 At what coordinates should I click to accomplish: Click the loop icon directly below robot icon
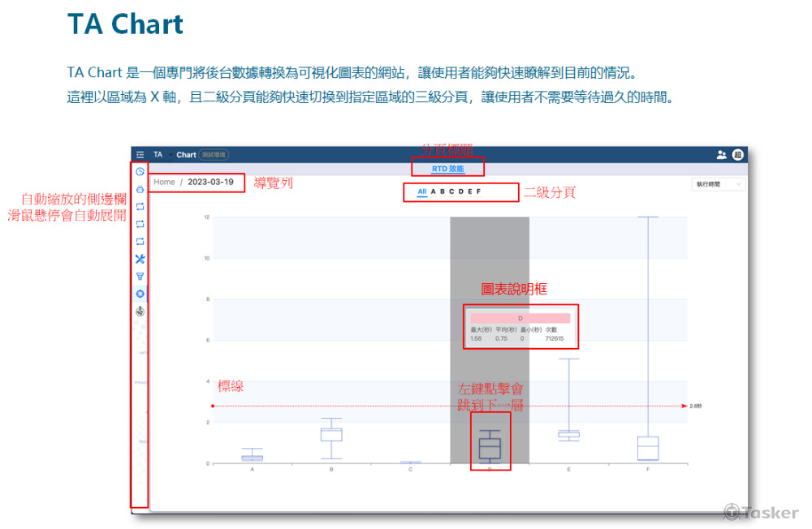click(140, 207)
